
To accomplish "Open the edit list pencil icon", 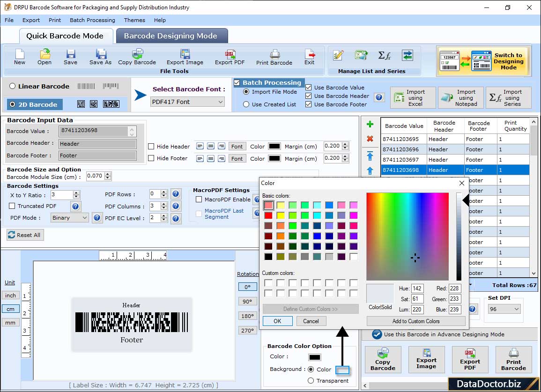I will tap(338, 55).
